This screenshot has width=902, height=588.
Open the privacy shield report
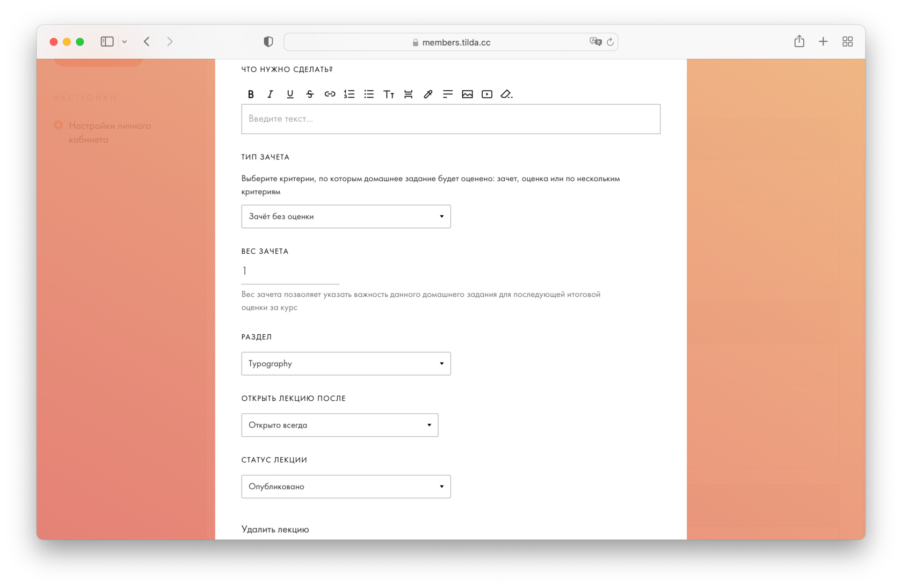coord(268,42)
